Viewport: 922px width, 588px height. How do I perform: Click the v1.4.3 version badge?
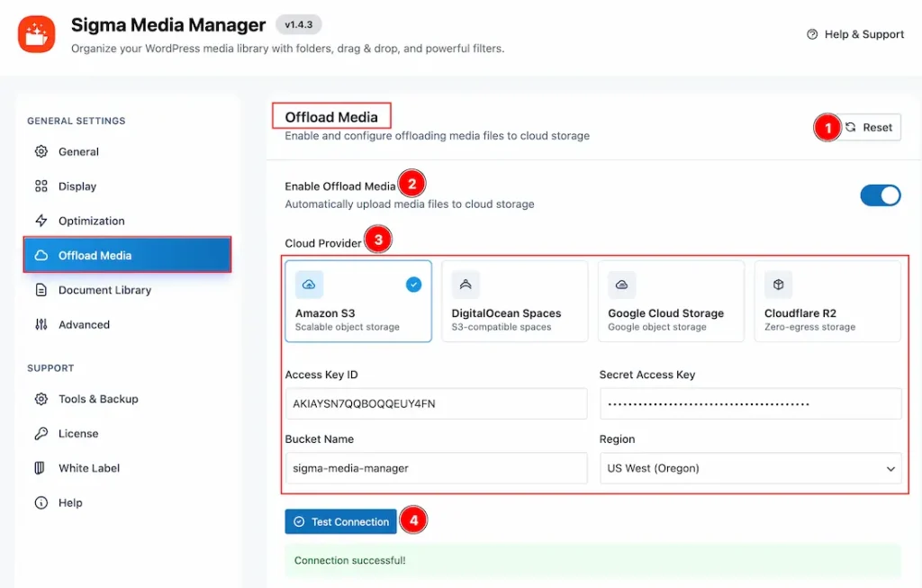[299, 24]
